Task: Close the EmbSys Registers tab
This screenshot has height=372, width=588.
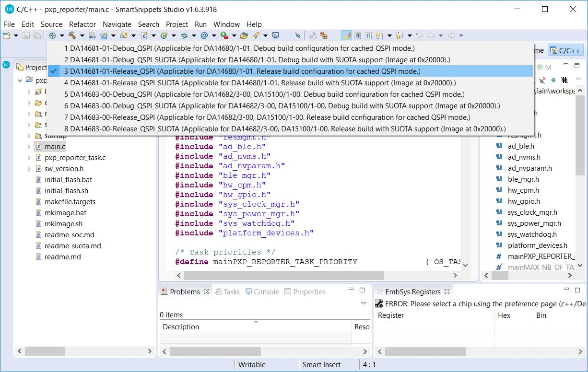Action: click(x=447, y=291)
